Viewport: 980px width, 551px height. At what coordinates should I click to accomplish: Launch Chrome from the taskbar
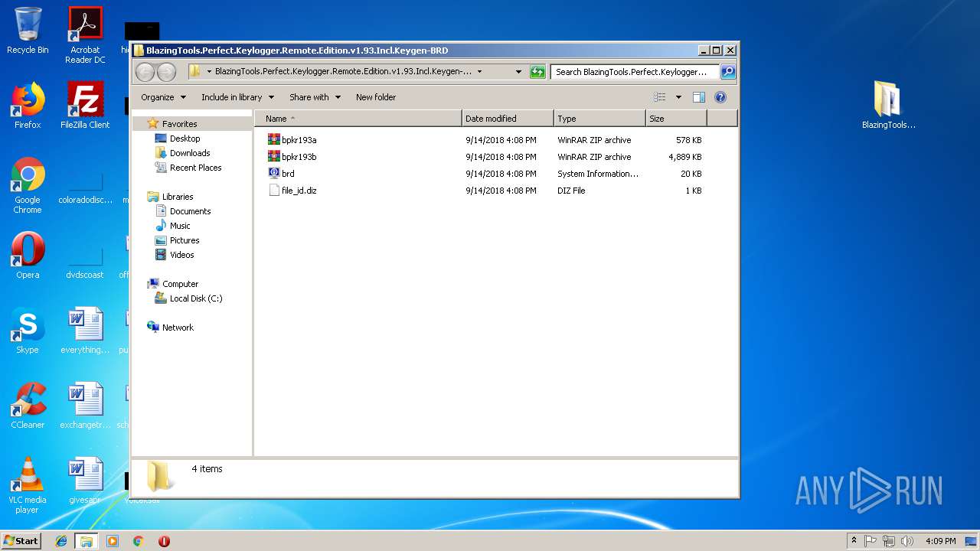tap(139, 541)
